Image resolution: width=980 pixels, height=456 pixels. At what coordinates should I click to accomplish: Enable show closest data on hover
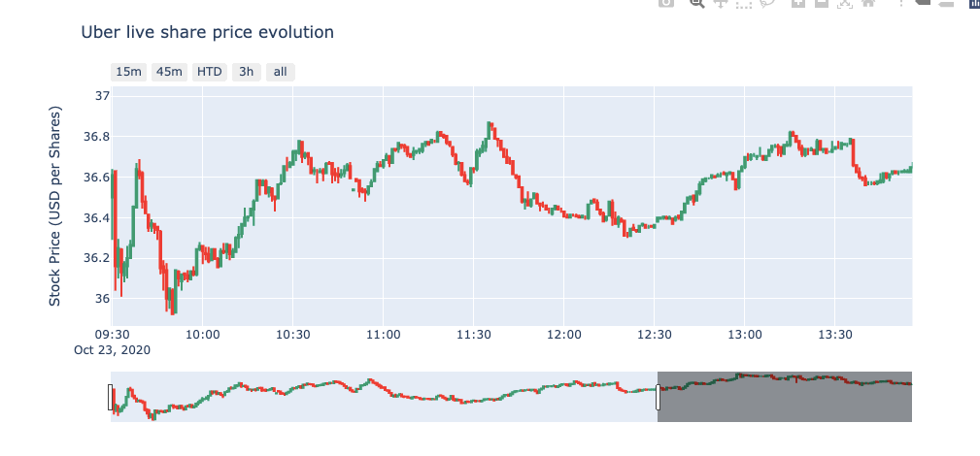[x=923, y=3]
